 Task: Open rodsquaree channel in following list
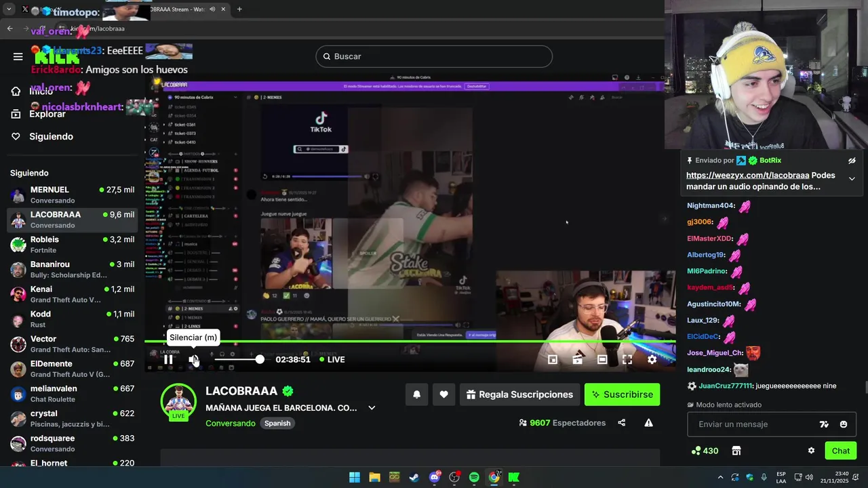coord(72,443)
